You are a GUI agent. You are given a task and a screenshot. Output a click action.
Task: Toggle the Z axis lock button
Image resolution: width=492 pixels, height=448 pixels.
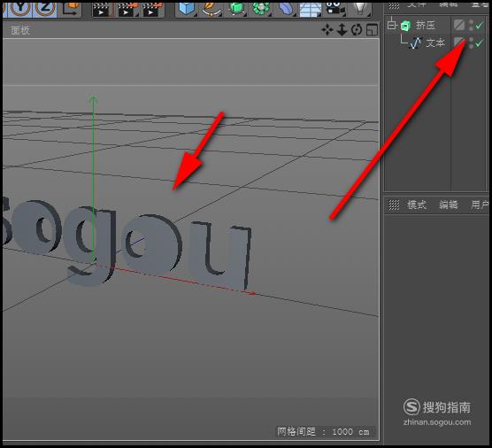click(45, 9)
